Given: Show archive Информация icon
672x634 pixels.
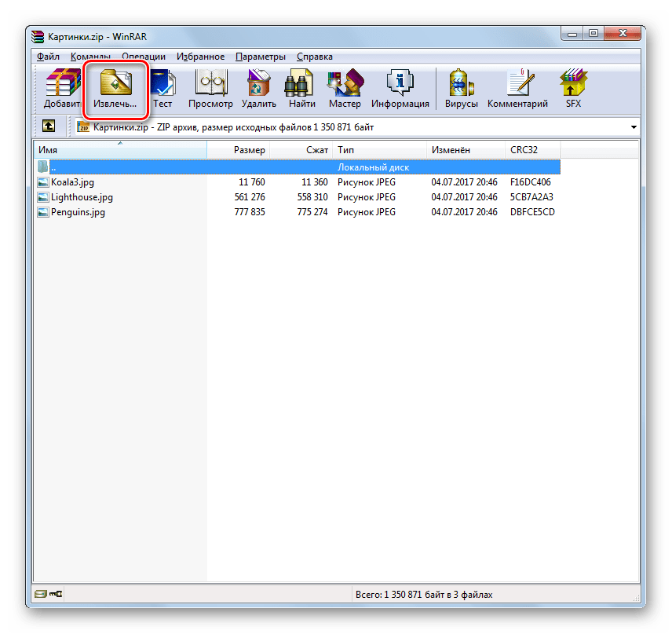Looking at the screenshot, I should (x=400, y=88).
